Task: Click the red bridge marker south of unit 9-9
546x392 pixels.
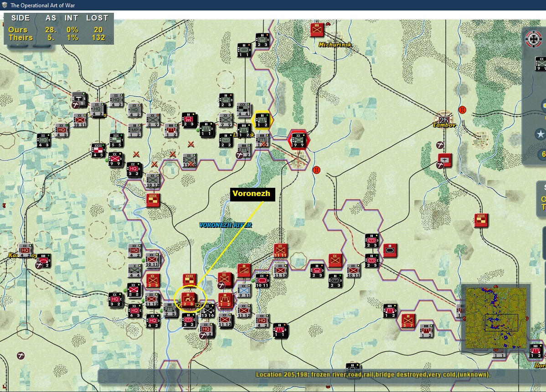Action: click(316, 170)
